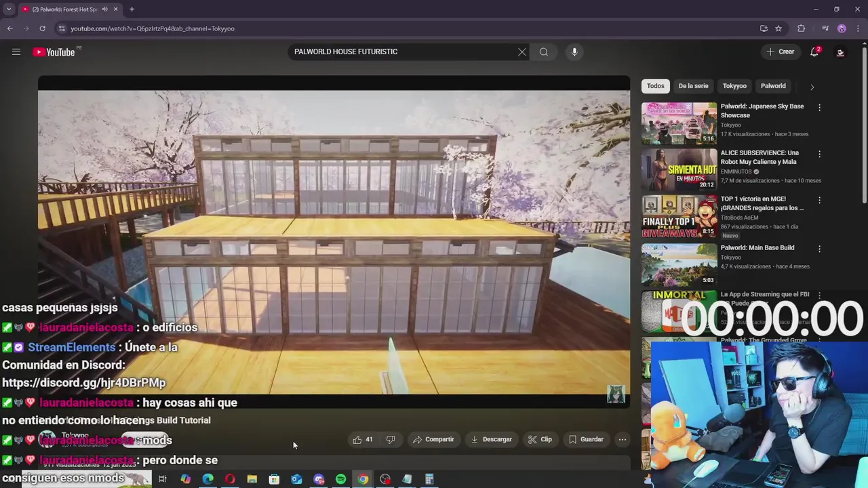Launch Microsoft Copilot from the taskbar
The width and height of the screenshot is (868, 488).
click(x=185, y=479)
